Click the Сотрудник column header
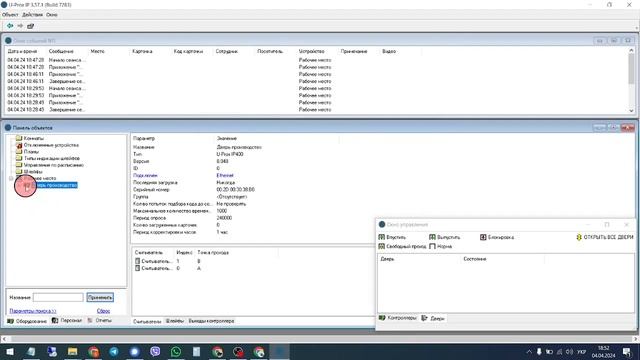Image resolution: width=640 pixels, height=360 pixels. point(235,51)
